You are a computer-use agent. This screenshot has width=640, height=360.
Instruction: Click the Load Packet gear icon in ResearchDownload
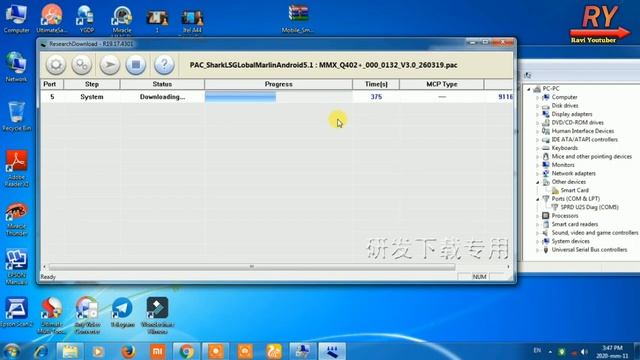[56, 64]
